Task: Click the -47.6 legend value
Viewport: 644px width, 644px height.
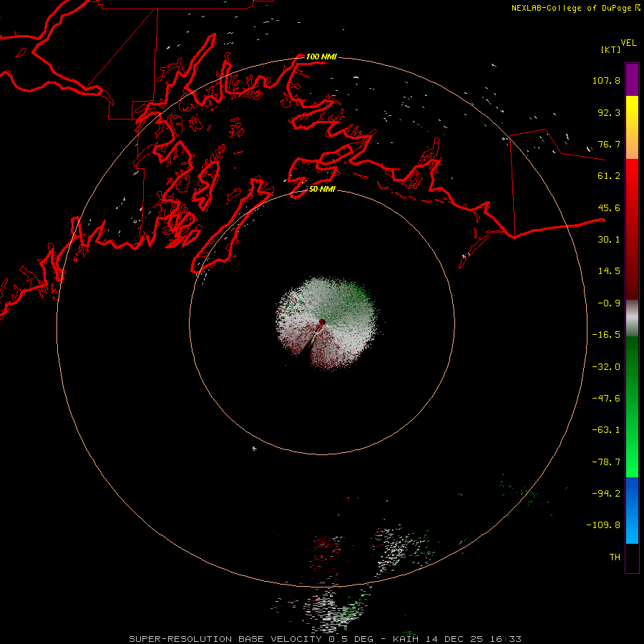Action: pyautogui.click(x=606, y=399)
